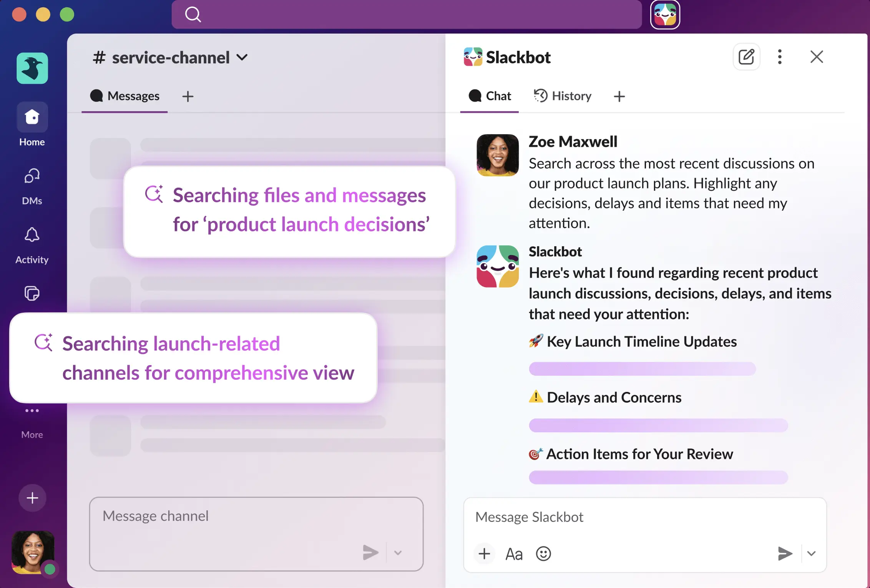Click the Slackbot sender name in chat
870x588 pixels.
(555, 252)
